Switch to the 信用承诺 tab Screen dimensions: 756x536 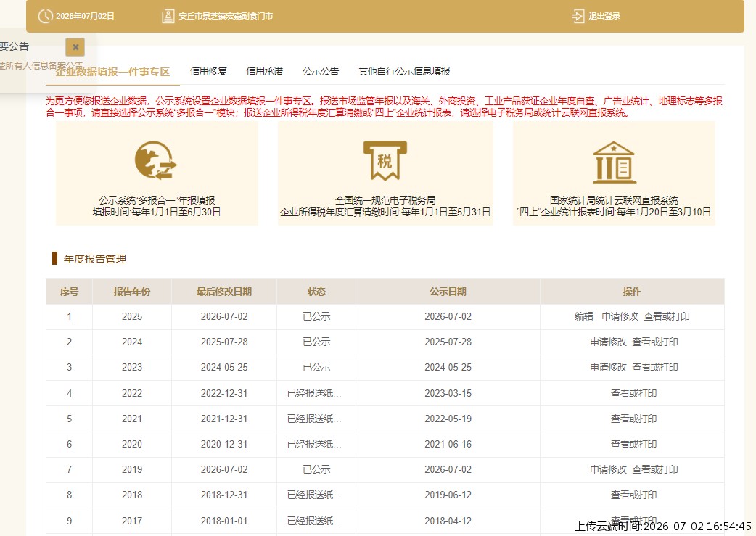point(264,71)
